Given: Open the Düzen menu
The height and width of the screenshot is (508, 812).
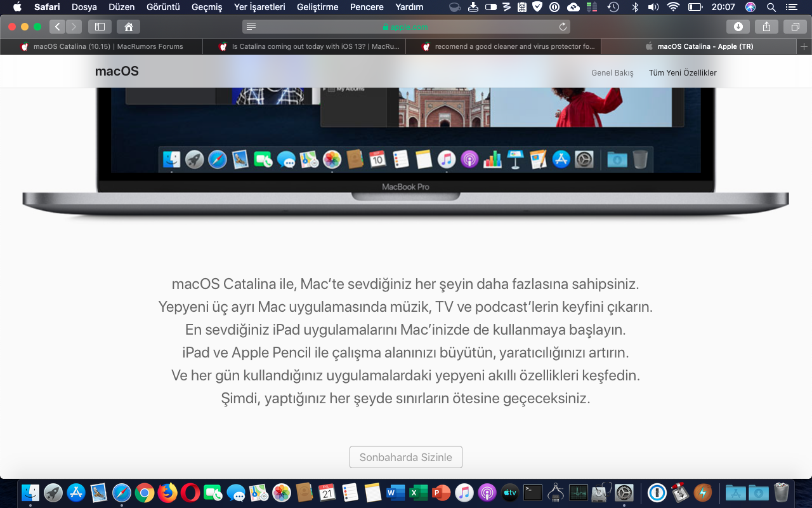Looking at the screenshot, I should pos(121,7).
